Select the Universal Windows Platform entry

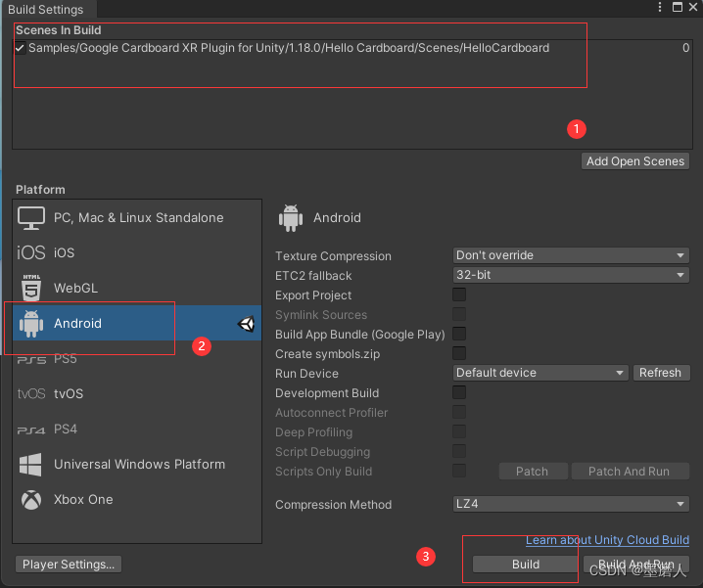click(137, 465)
